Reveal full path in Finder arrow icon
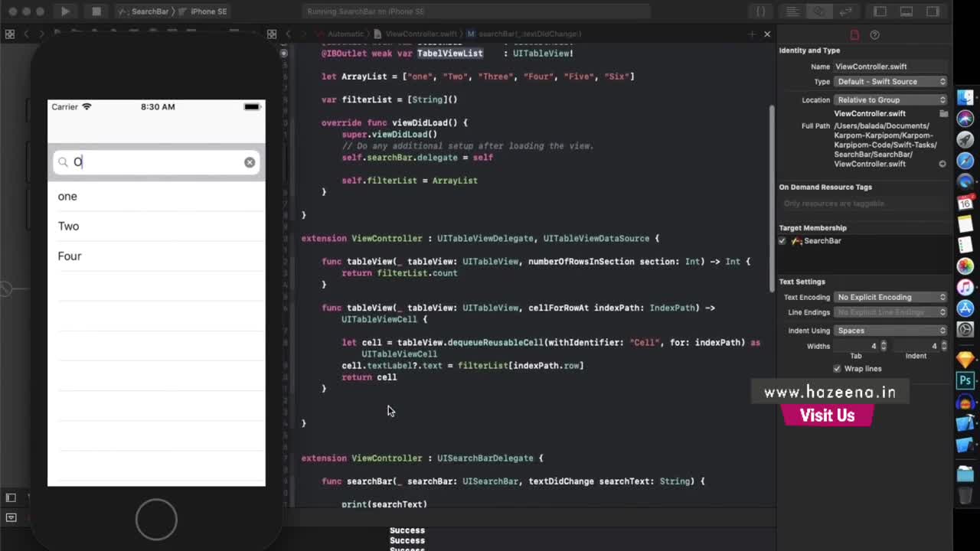The height and width of the screenshot is (551, 980). [x=942, y=164]
